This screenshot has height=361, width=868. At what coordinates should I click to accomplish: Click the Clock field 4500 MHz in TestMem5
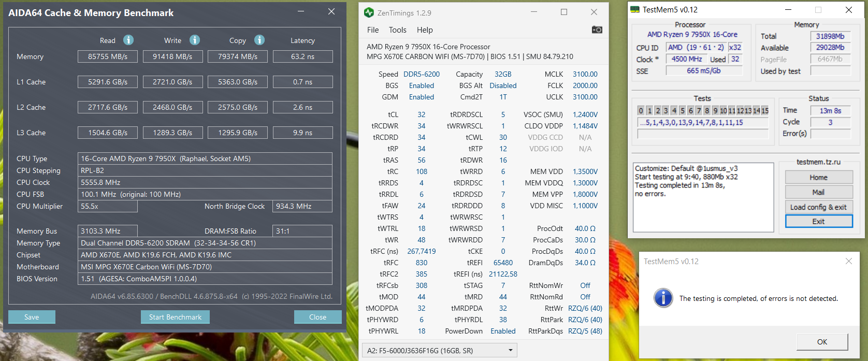point(687,59)
